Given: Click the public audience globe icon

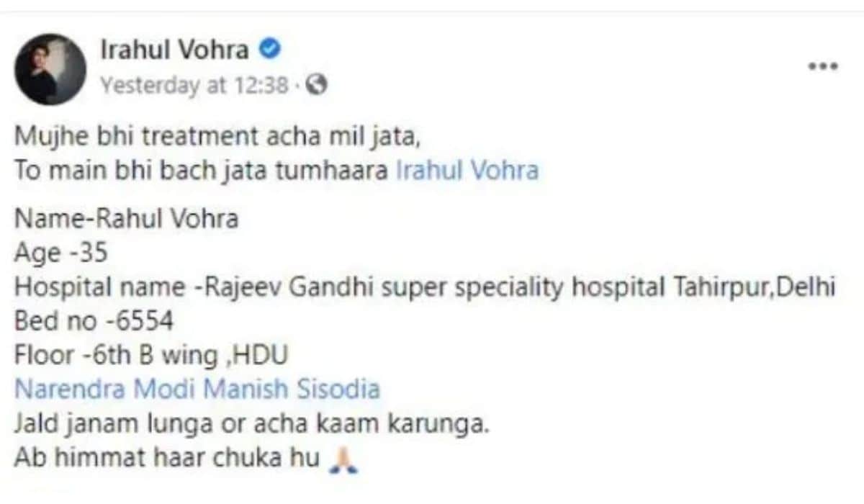Looking at the screenshot, I should coord(316,86).
